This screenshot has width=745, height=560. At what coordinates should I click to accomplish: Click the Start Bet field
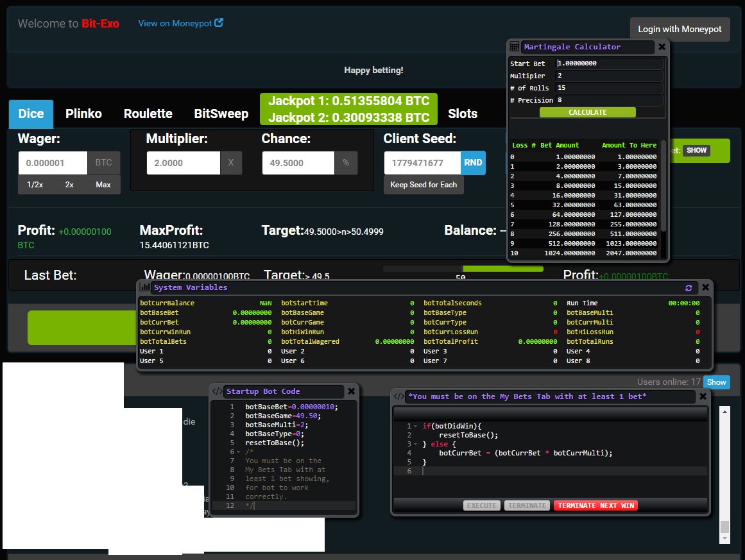pyautogui.click(x=609, y=63)
